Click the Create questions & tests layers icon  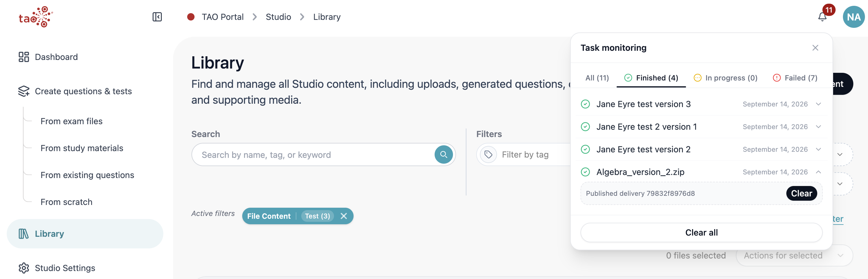coord(24,91)
